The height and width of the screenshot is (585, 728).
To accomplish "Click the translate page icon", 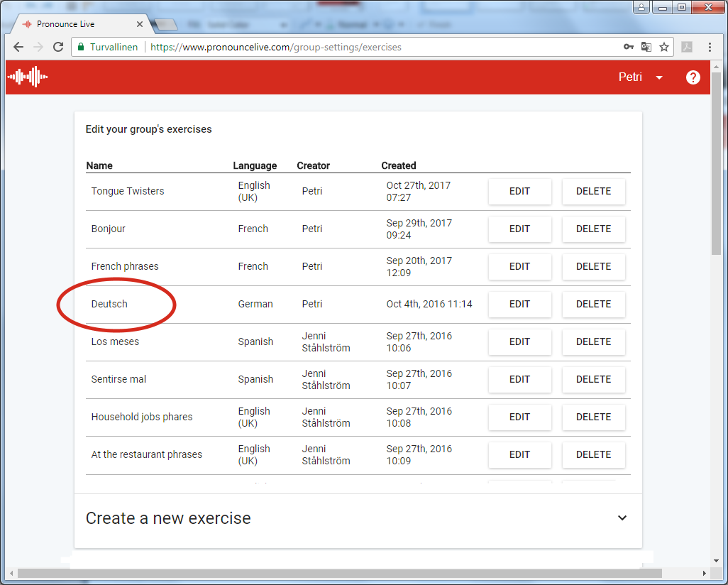I will click(646, 48).
